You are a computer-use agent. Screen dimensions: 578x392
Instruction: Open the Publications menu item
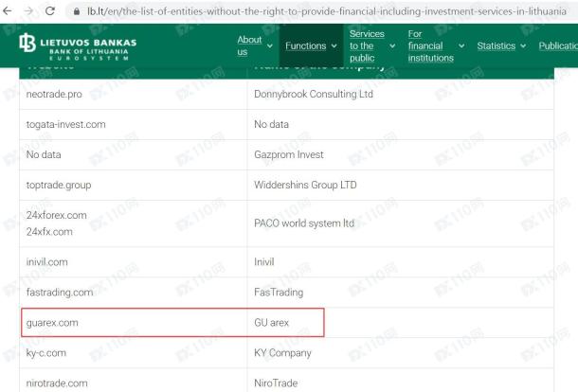tap(558, 46)
